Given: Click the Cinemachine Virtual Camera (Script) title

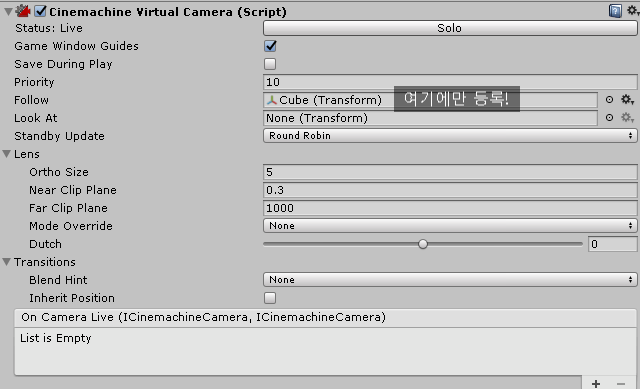Looking at the screenshot, I should [168, 12].
